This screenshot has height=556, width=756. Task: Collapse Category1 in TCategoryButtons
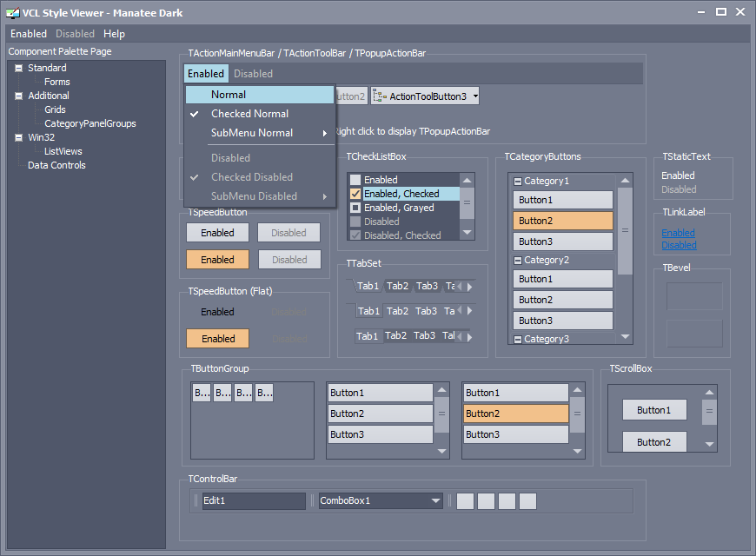(518, 182)
